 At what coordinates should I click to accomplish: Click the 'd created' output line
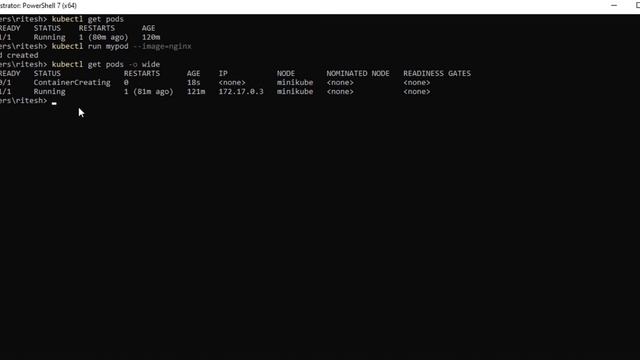[x=19, y=55]
